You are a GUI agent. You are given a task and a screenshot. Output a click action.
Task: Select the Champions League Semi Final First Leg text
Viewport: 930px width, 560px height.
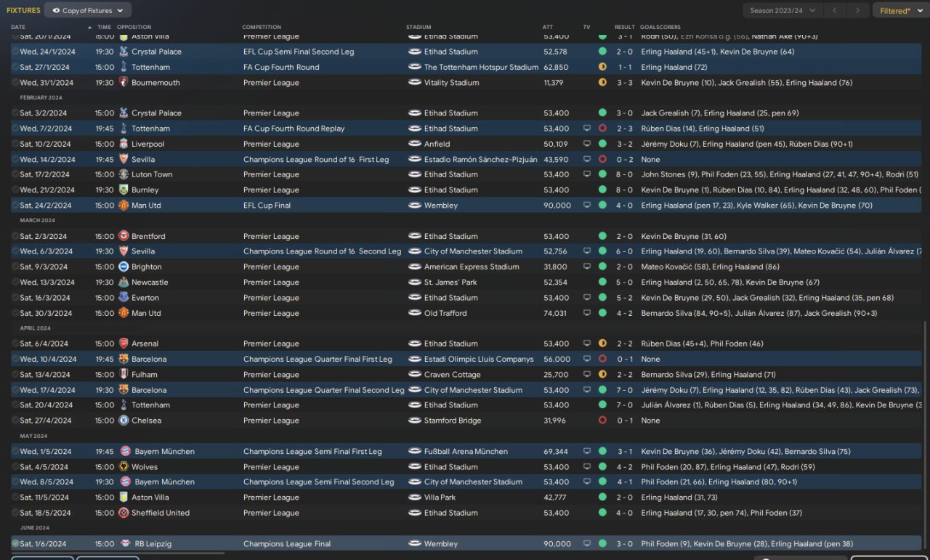pos(312,452)
